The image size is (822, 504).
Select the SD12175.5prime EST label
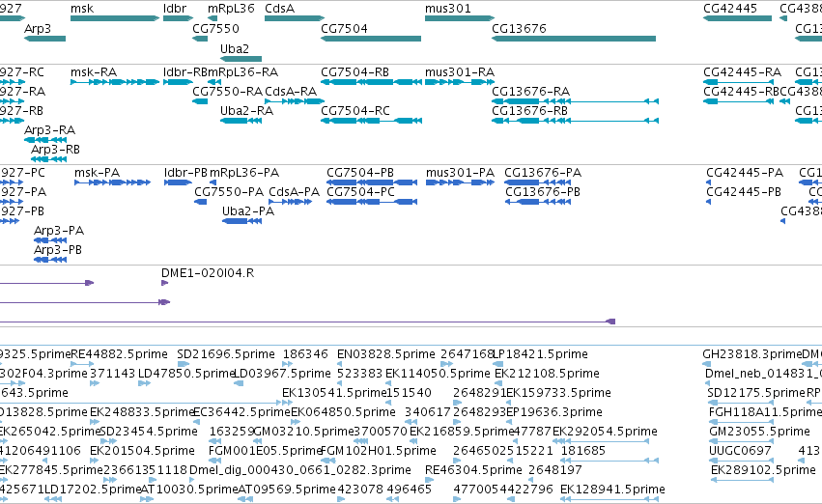point(756,393)
